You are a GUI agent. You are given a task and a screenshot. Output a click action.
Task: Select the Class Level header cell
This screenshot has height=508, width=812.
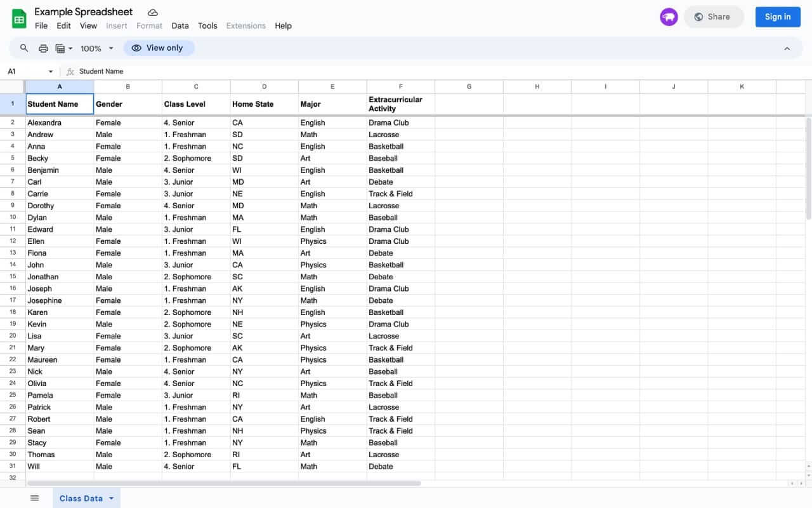[x=196, y=104]
